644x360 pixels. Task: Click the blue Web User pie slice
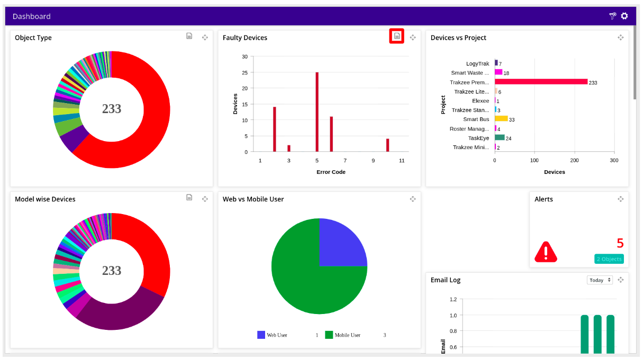341,244
